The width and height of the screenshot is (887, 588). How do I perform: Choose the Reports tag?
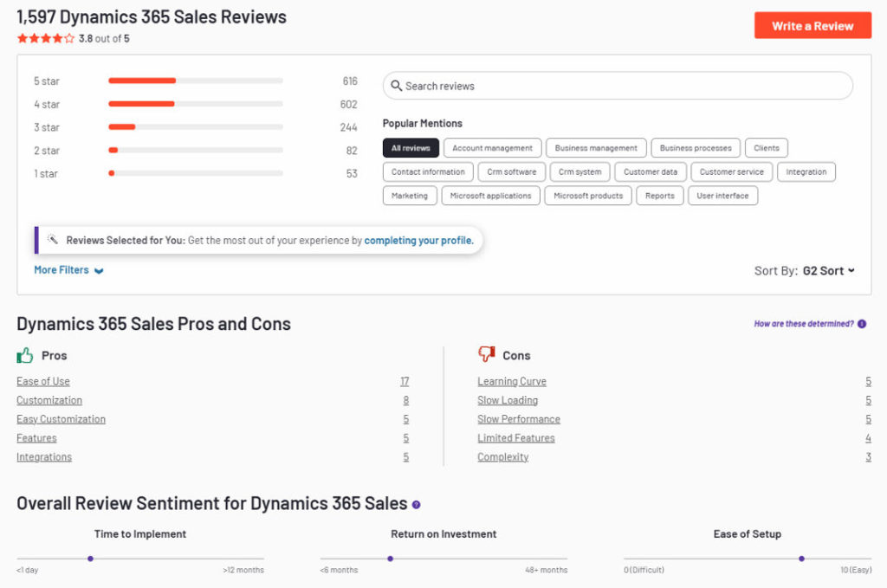click(659, 196)
